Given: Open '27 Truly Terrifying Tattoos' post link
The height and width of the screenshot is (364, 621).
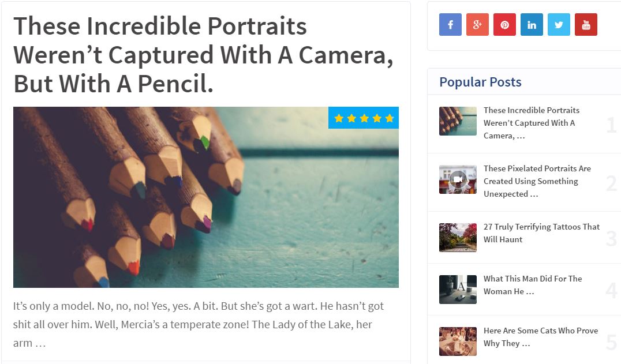Looking at the screenshot, I should (x=541, y=233).
